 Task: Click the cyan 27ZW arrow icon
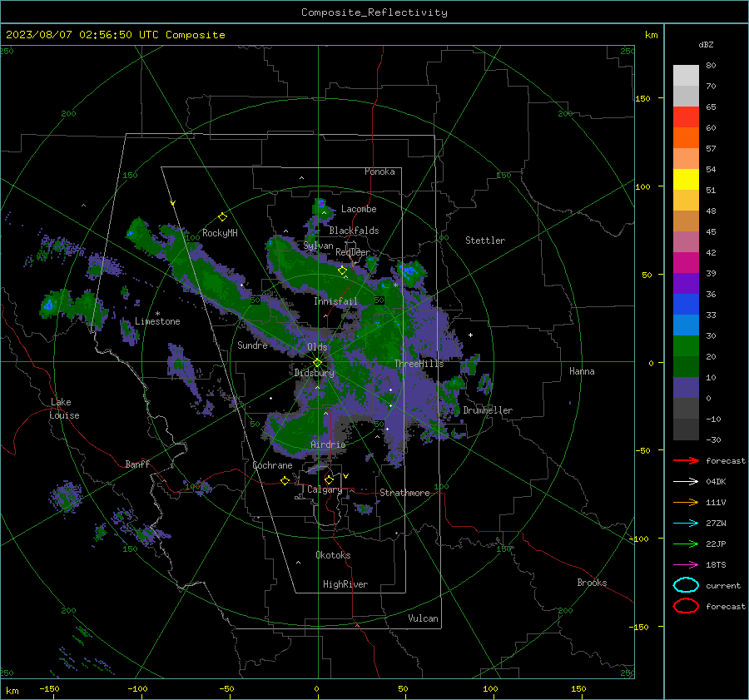(x=686, y=523)
